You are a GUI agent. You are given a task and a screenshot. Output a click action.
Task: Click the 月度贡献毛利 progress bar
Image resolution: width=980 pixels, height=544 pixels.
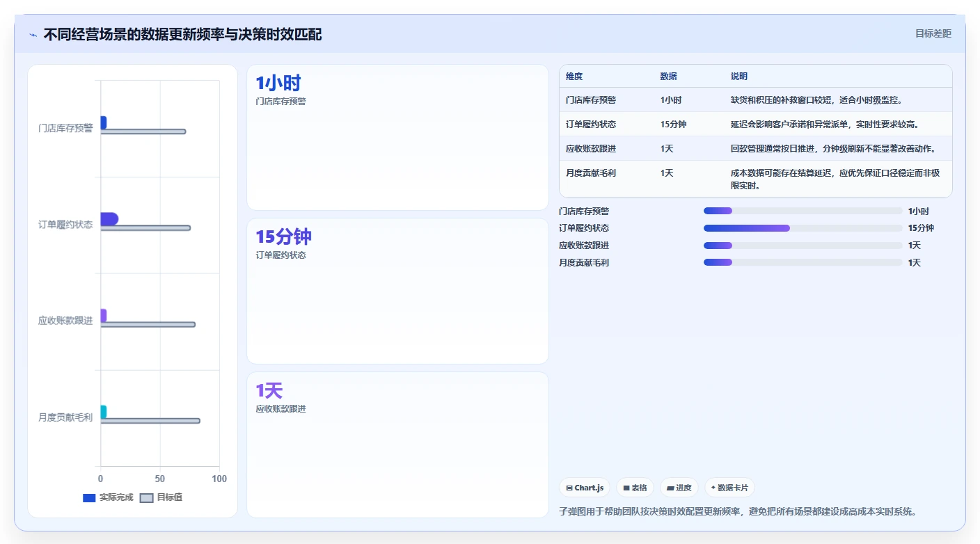tap(803, 262)
